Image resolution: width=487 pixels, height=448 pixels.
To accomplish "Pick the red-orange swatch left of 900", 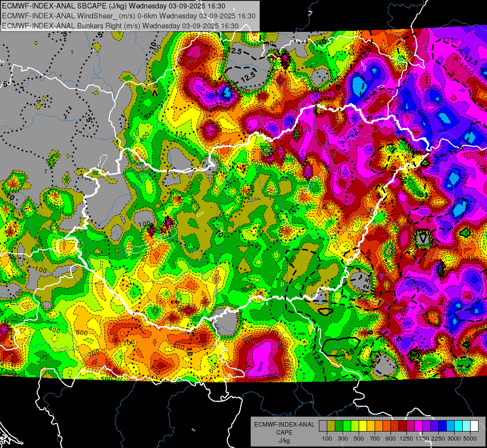I will point(387,426).
